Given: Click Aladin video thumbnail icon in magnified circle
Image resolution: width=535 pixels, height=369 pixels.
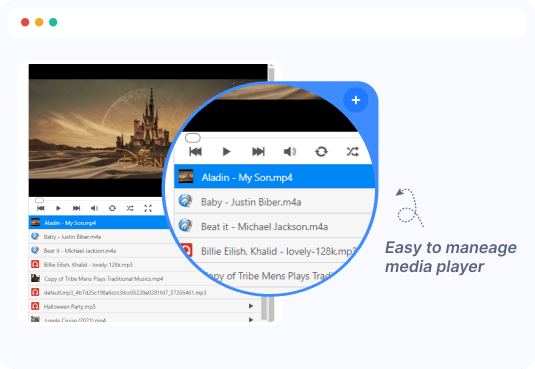Looking at the screenshot, I should pyautogui.click(x=186, y=176).
